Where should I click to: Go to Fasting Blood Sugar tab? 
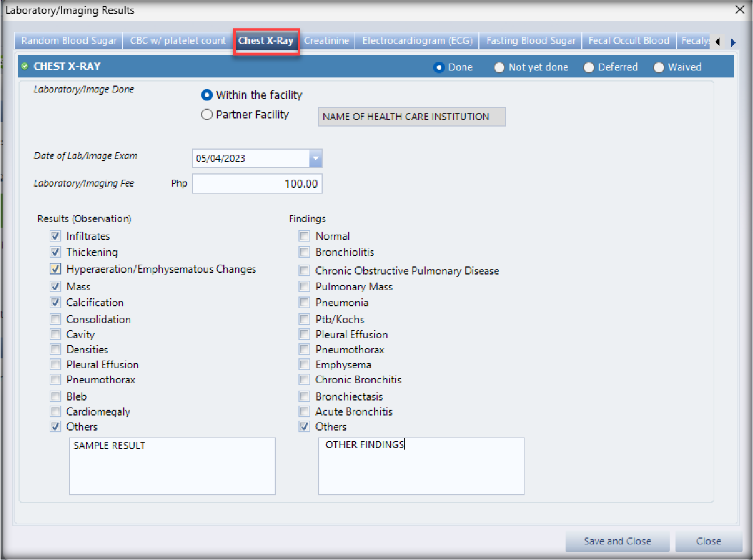tap(530, 41)
